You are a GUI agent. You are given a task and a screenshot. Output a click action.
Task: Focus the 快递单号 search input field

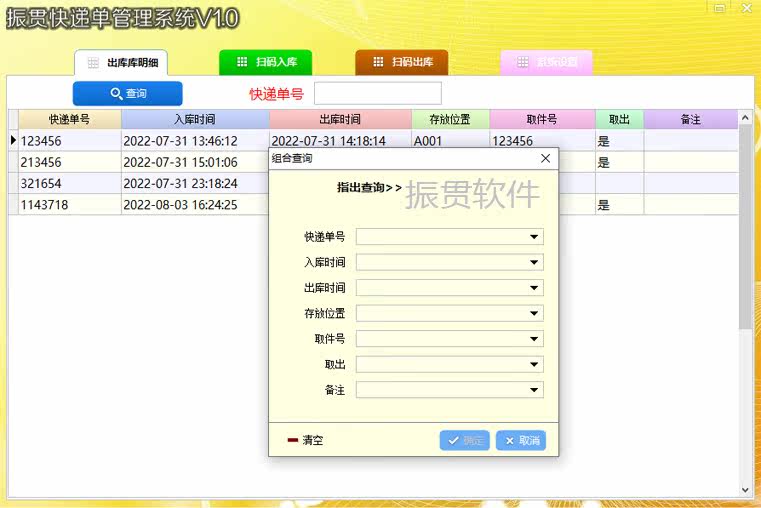(x=378, y=93)
